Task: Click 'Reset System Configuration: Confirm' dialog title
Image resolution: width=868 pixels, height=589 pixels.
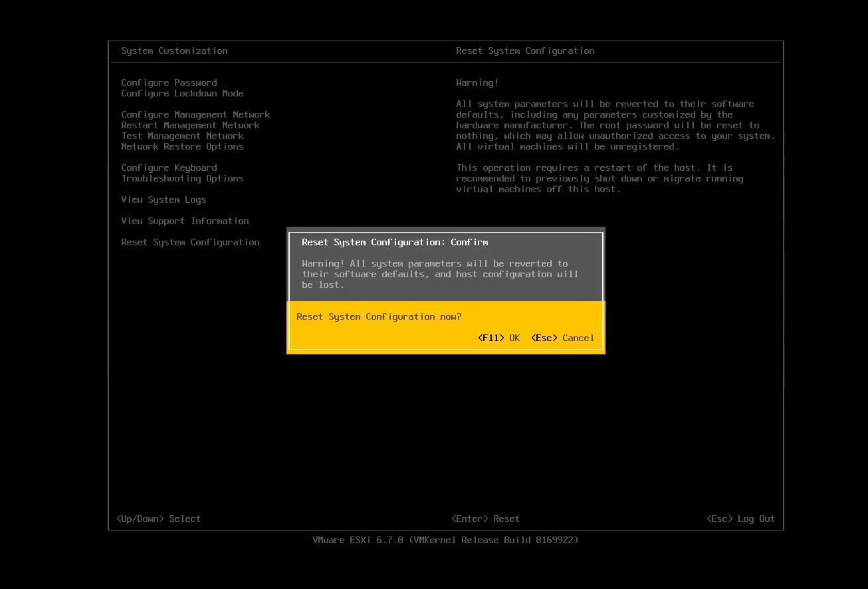Action: [x=395, y=242]
